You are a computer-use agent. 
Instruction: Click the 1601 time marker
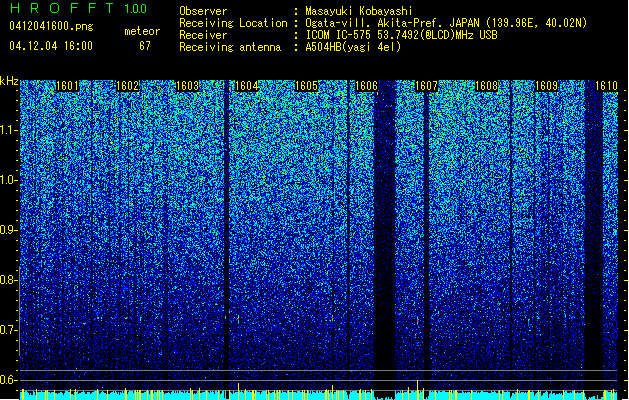click(x=67, y=86)
